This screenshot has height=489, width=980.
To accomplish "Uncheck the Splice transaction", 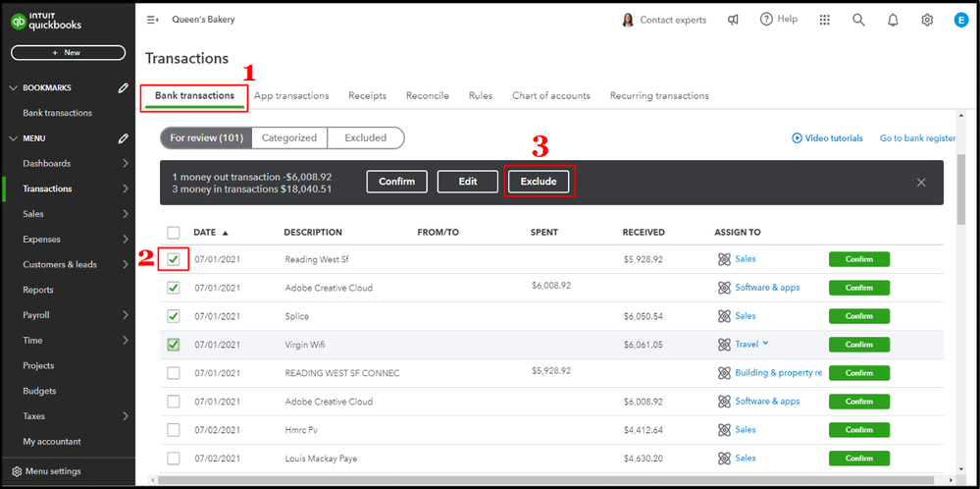I will [x=174, y=316].
